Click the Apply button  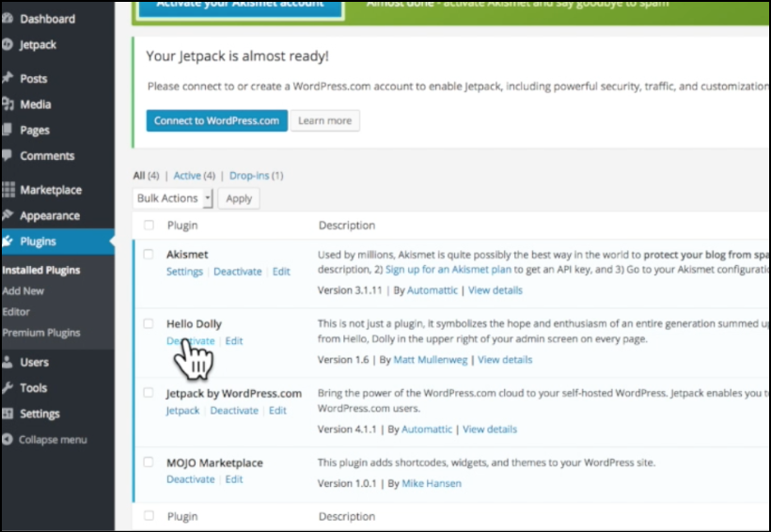pyautogui.click(x=239, y=198)
